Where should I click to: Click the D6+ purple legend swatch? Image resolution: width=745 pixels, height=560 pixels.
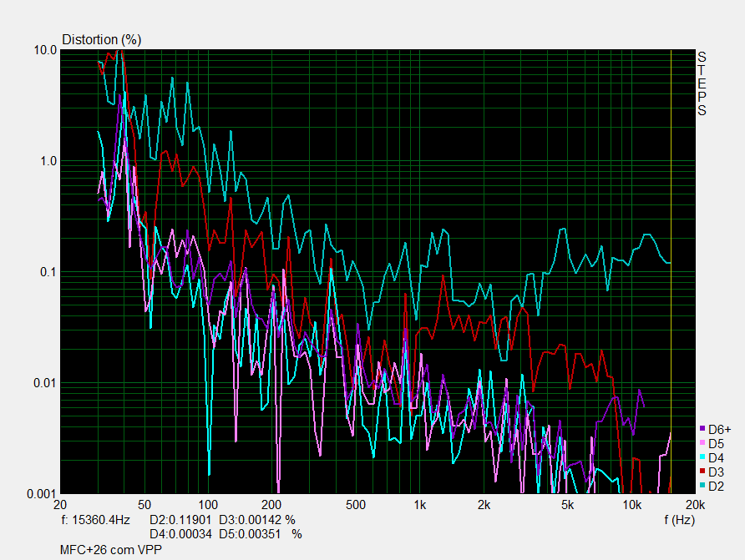[702, 428]
